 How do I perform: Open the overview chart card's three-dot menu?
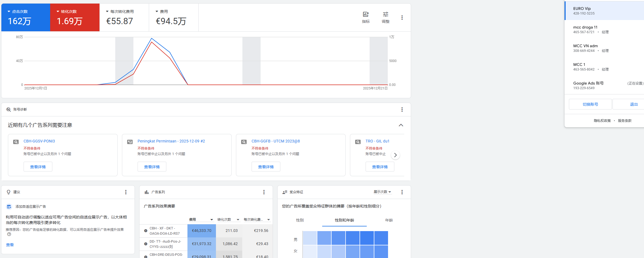[402, 18]
